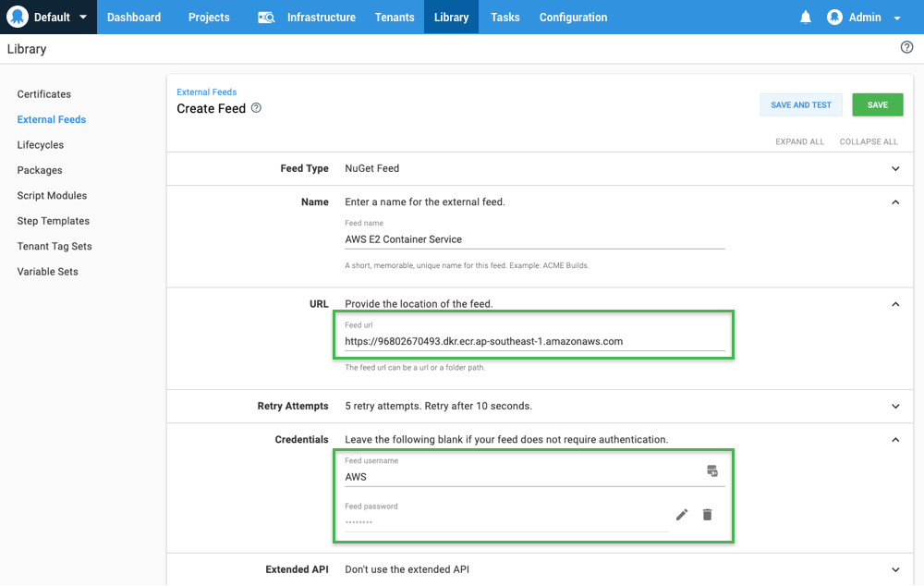Switch to the Tenants navigation tab
The height and width of the screenshot is (586, 924).
click(x=395, y=17)
